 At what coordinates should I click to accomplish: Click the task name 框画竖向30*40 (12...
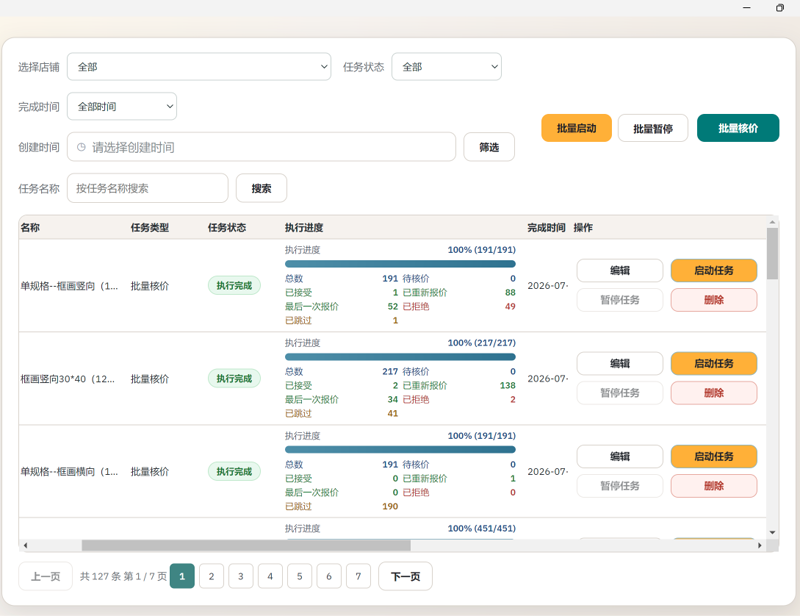pos(68,379)
